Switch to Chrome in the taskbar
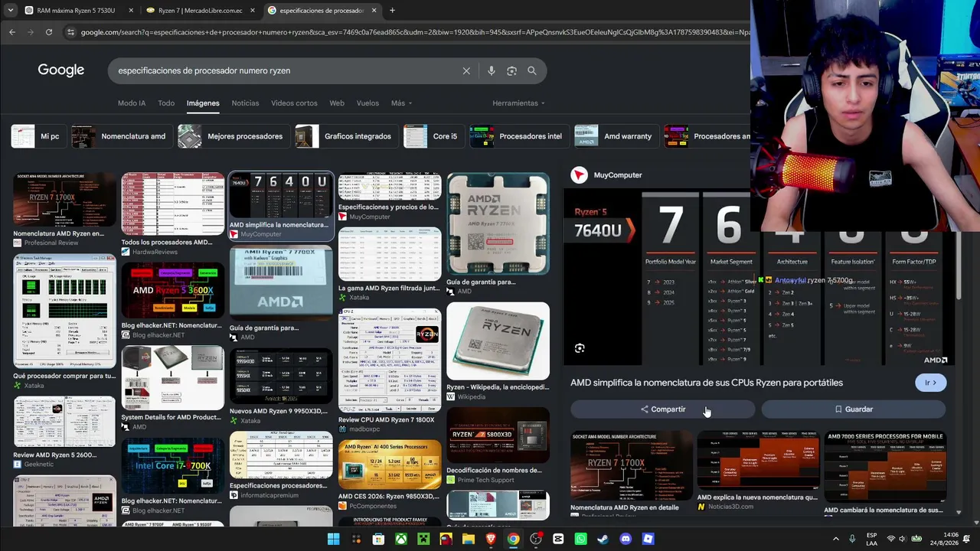The height and width of the screenshot is (551, 980). (513, 540)
